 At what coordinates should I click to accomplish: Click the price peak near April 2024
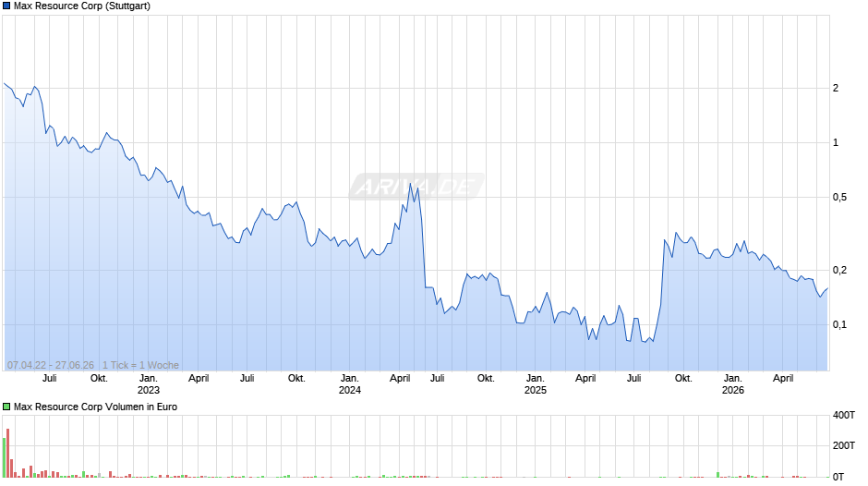point(410,184)
